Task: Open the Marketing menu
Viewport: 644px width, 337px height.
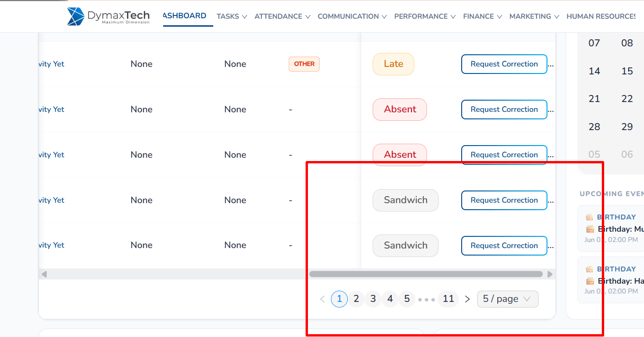Action: coord(534,16)
